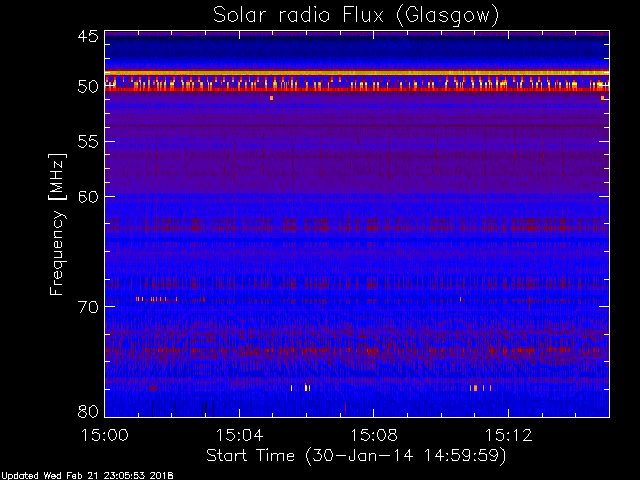Click the 'Solar radio Flux (Glasgow)' title
640x480 pixels.
tap(356, 16)
